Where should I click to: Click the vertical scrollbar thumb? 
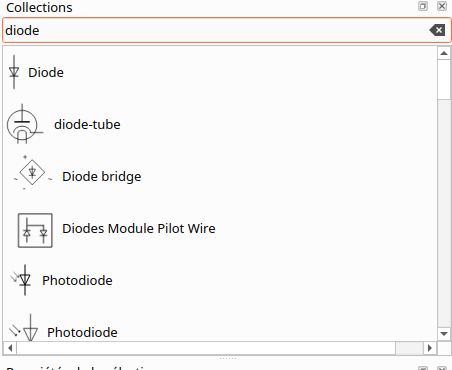point(444,79)
